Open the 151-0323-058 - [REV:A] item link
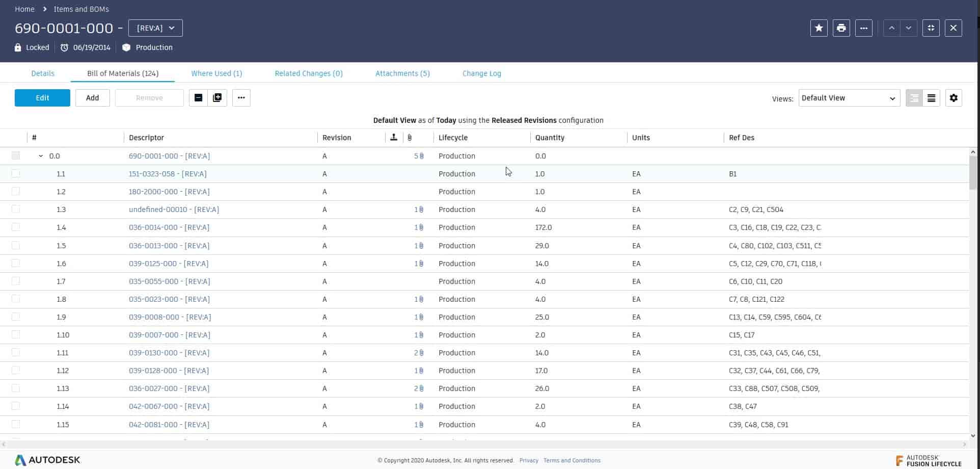Image resolution: width=980 pixels, height=469 pixels. 168,174
